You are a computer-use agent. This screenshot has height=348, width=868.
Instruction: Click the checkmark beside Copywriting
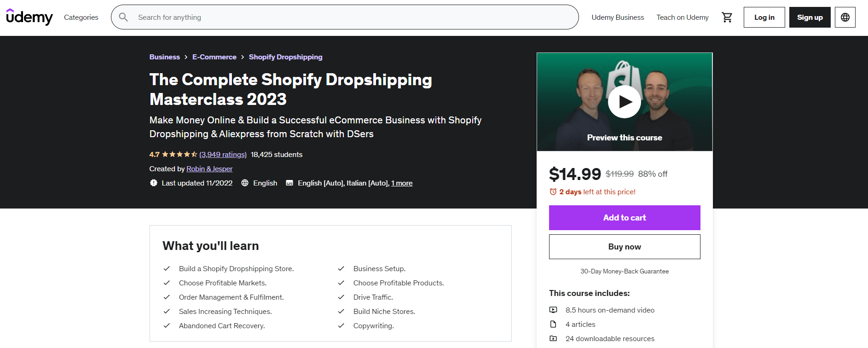click(x=341, y=325)
